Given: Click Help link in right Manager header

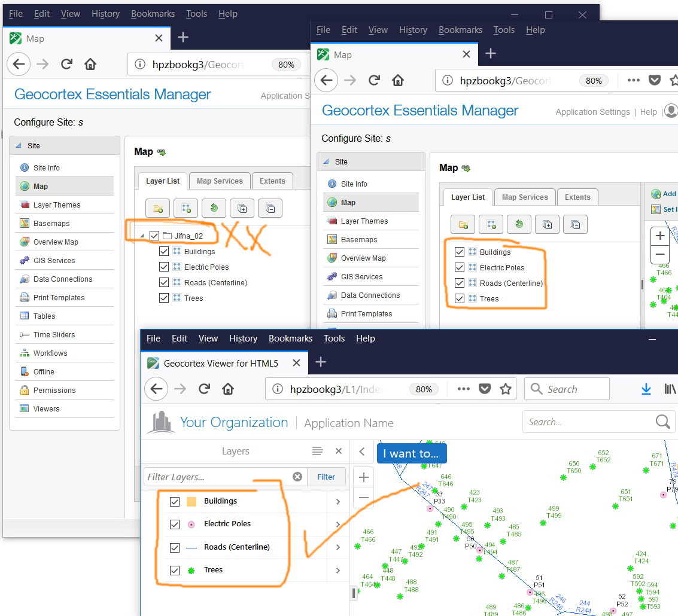Looking at the screenshot, I should 648,112.
